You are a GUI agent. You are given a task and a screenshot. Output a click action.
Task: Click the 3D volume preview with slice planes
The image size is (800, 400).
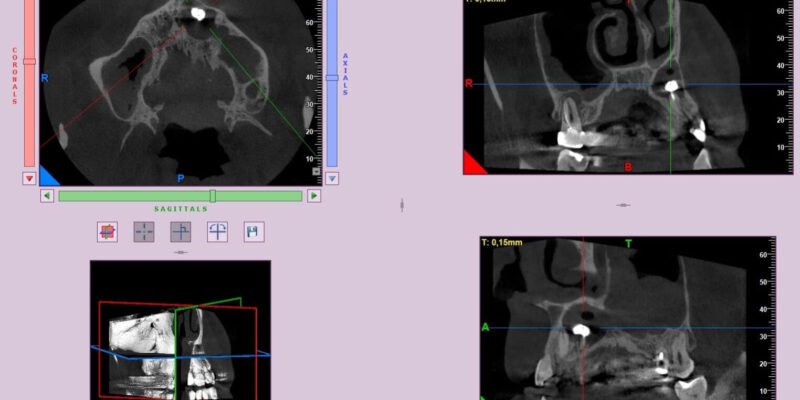[x=181, y=330]
